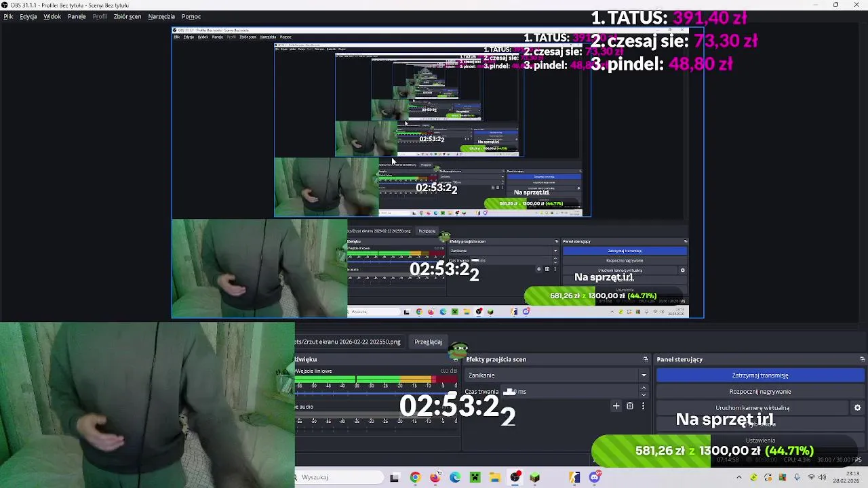Screen dimensions: 868x488
Task: Open the Edycja menu
Action: tap(28, 16)
